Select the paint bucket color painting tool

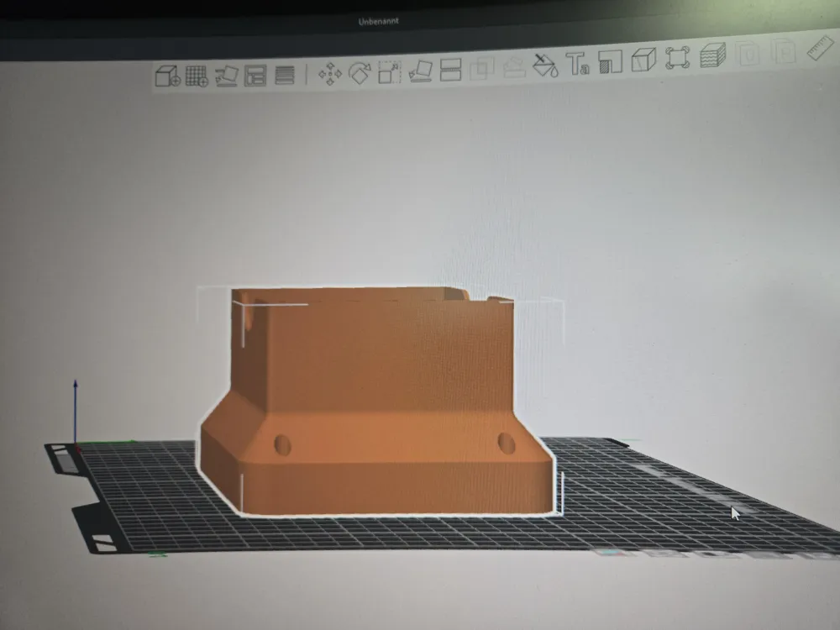pos(545,66)
